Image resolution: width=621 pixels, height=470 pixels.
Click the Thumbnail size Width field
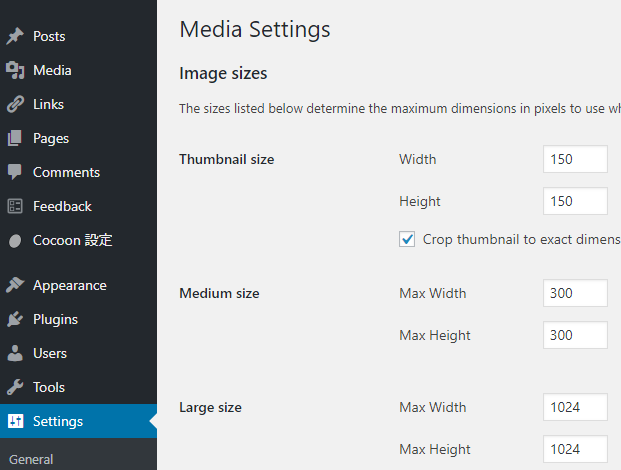575,159
